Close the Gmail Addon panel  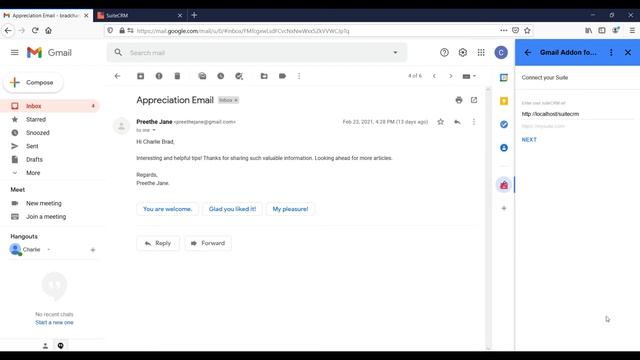(x=628, y=52)
